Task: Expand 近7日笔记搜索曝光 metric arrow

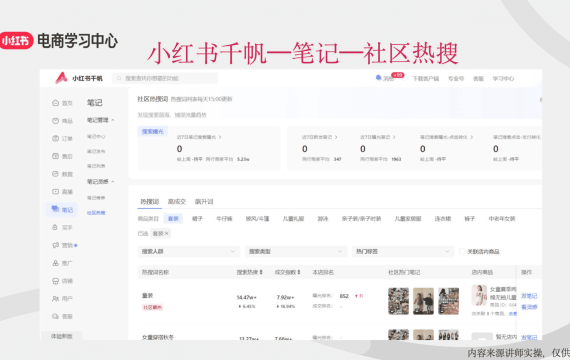Action: 220,137
